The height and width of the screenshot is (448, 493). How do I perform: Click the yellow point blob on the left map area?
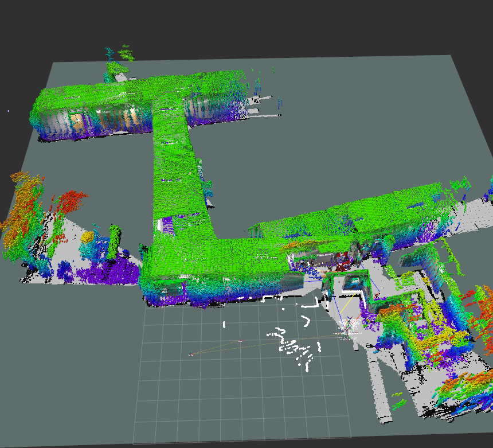[88, 236]
